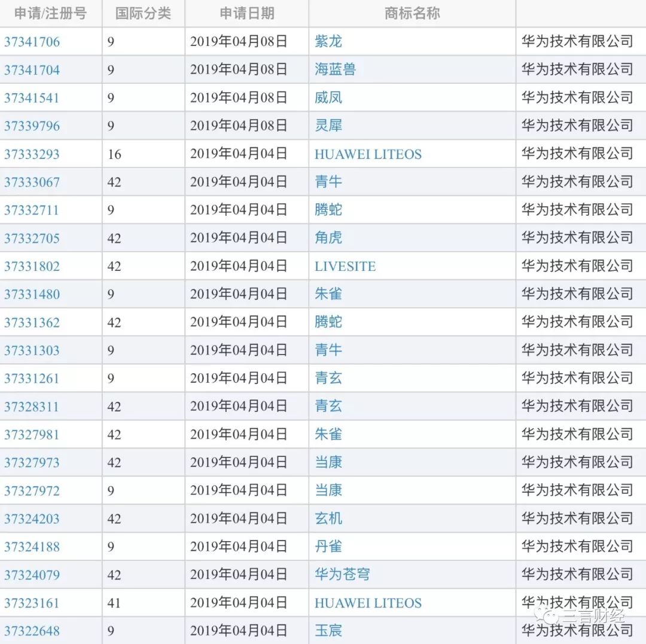Screen dimensions: 646x644
Task: Open application number 37331303 link
Action: 32,350
